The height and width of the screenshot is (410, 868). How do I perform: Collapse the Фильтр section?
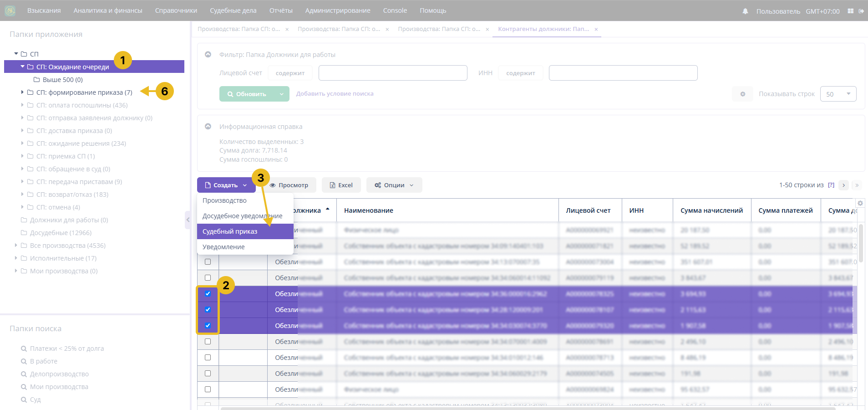coord(208,54)
